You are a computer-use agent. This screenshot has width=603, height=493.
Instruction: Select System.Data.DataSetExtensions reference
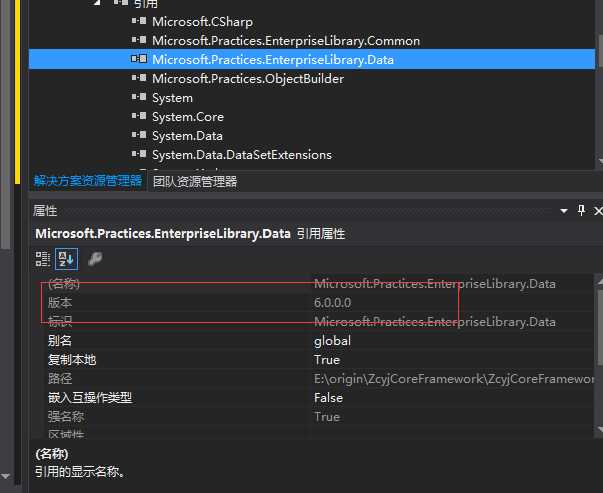(242, 155)
